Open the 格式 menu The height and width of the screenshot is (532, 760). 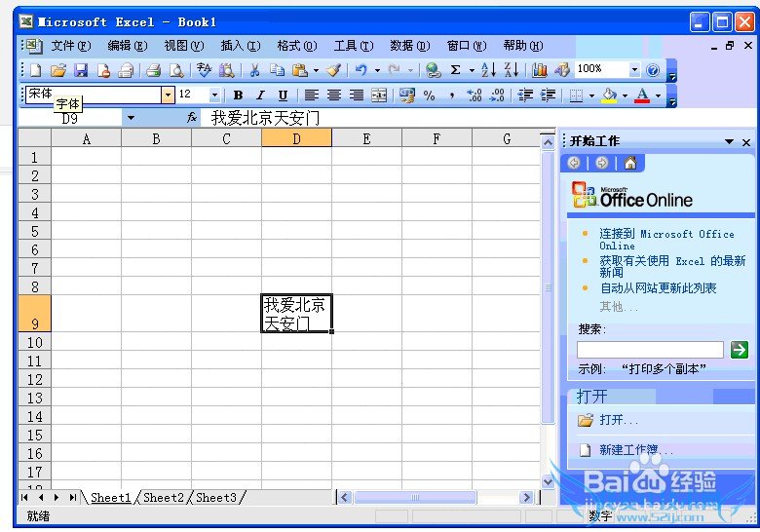(x=296, y=46)
